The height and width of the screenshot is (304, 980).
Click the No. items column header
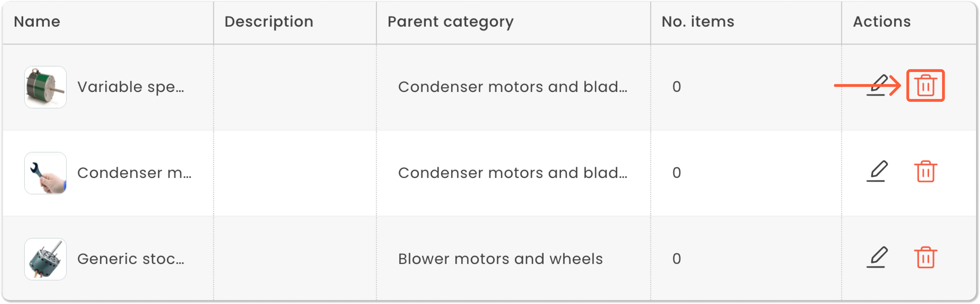(x=698, y=22)
